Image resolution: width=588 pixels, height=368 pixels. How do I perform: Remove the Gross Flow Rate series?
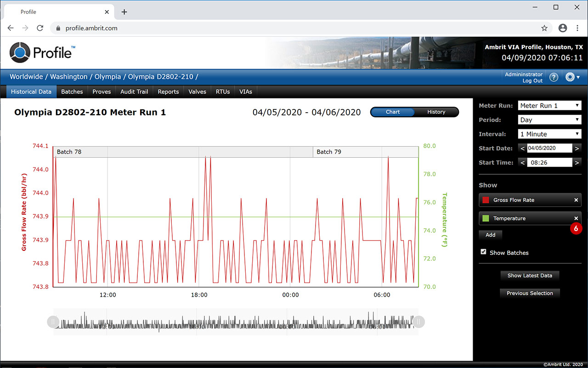[x=576, y=200]
